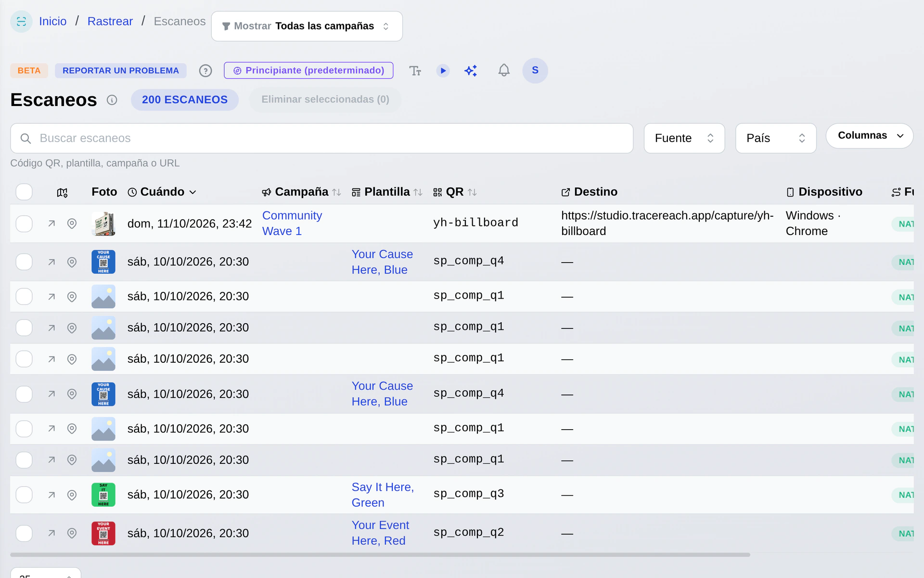Viewport: 924px width, 578px height.
Task: Open the Community Wave 1 campaign link
Action: click(292, 223)
